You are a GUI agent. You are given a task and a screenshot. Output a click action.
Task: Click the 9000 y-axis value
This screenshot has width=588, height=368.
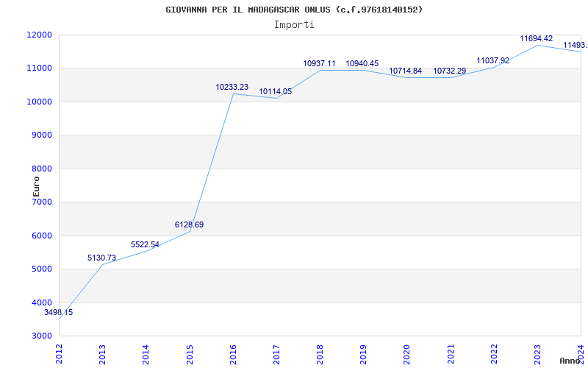(41, 135)
